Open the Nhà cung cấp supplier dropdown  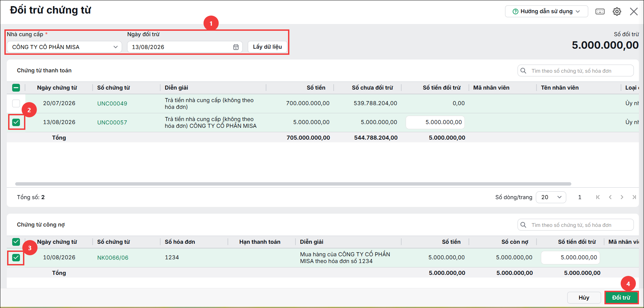64,47
